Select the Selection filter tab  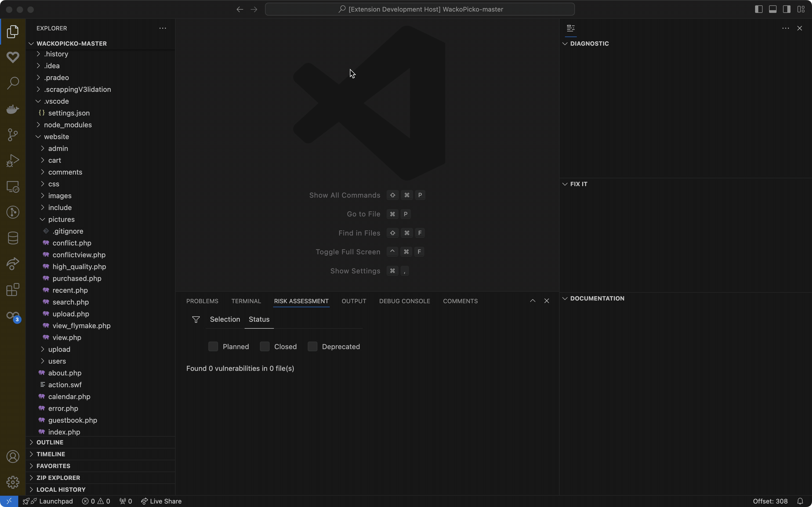[225, 320]
